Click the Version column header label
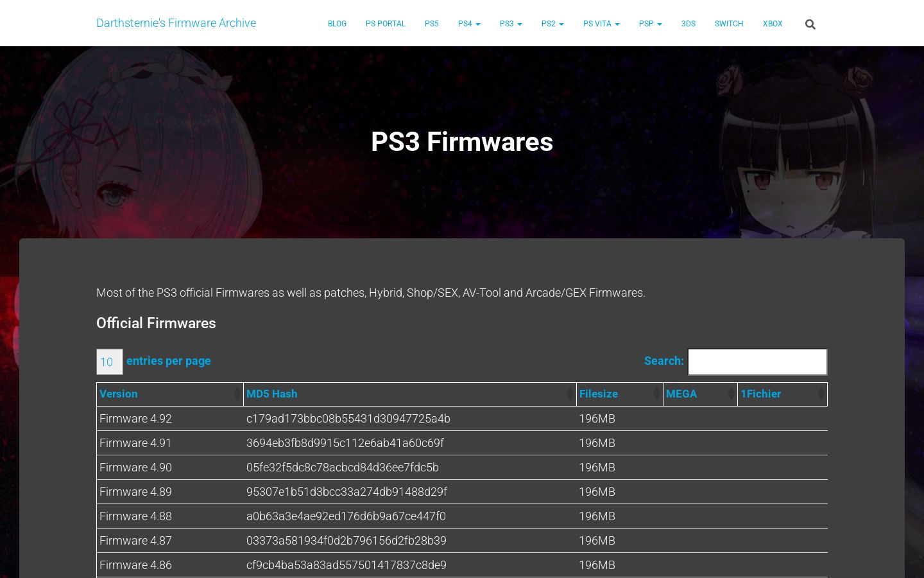This screenshot has height=578, width=924. tap(119, 394)
